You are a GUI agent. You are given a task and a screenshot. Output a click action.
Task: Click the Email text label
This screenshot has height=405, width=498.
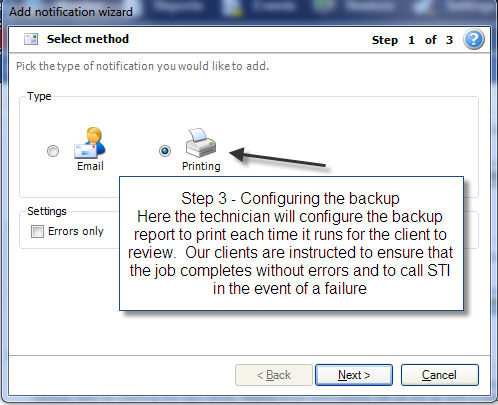click(x=90, y=166)
